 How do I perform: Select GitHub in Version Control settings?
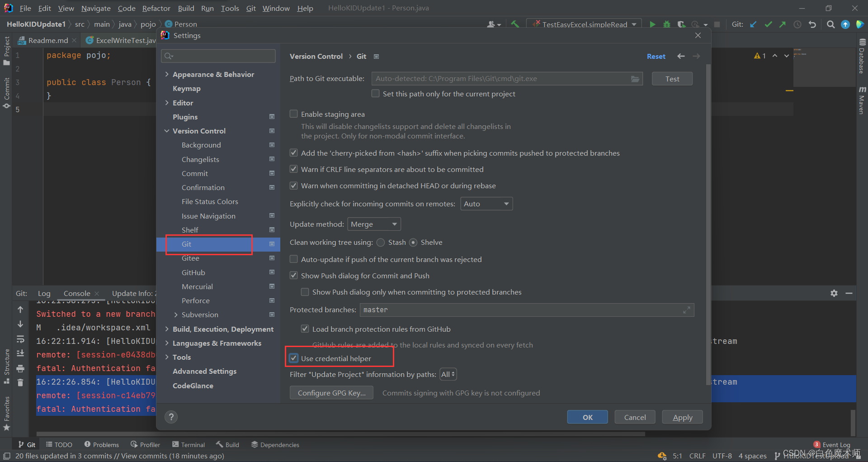(193, 272)
